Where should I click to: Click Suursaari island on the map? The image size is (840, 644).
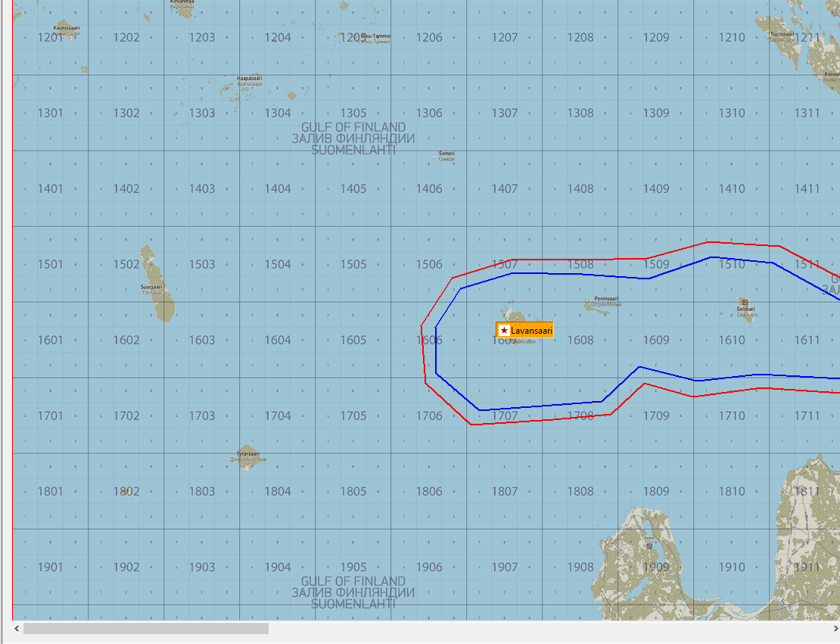coord(160,286)
